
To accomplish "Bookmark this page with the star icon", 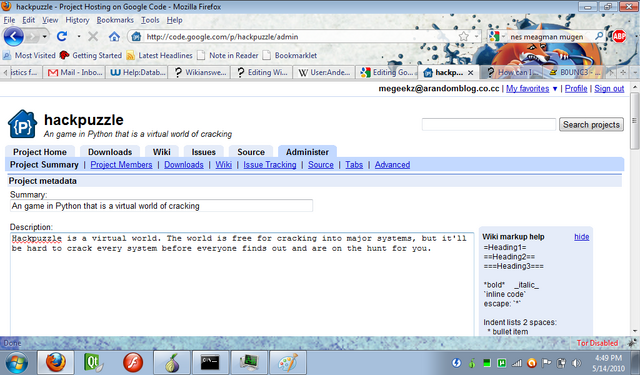I will point(464,37).
